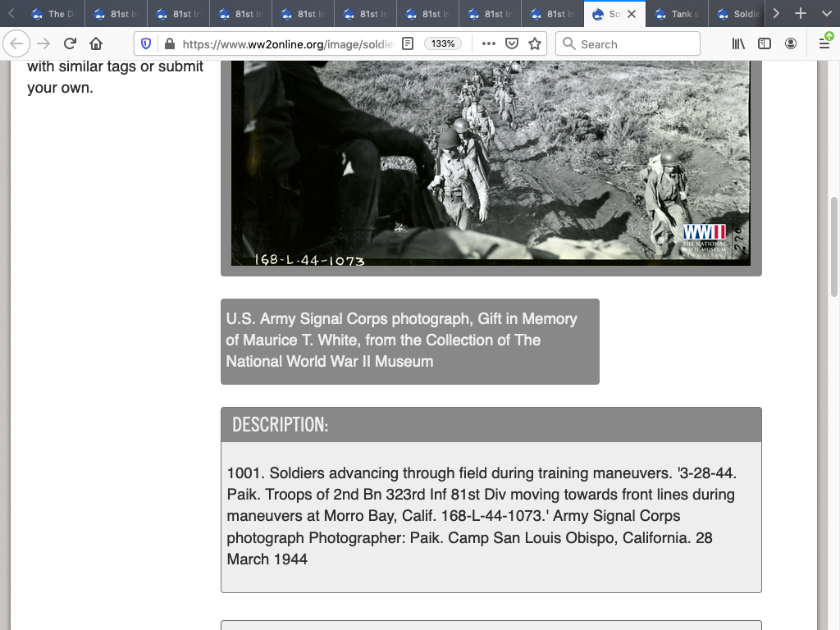Viewport: 840px width, 630px height.
Task: Open the Firefox hamburger menu
Action: [824, 43]
